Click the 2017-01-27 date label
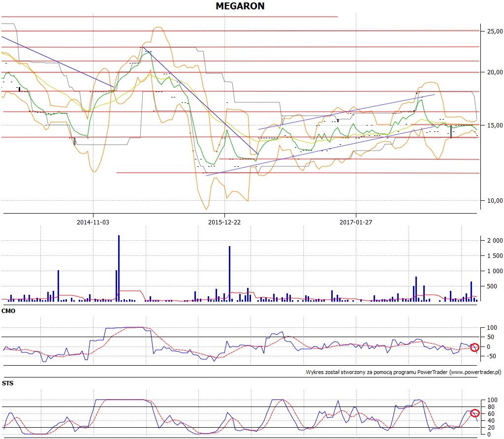The image size is (504, 439). coord(356,222)
